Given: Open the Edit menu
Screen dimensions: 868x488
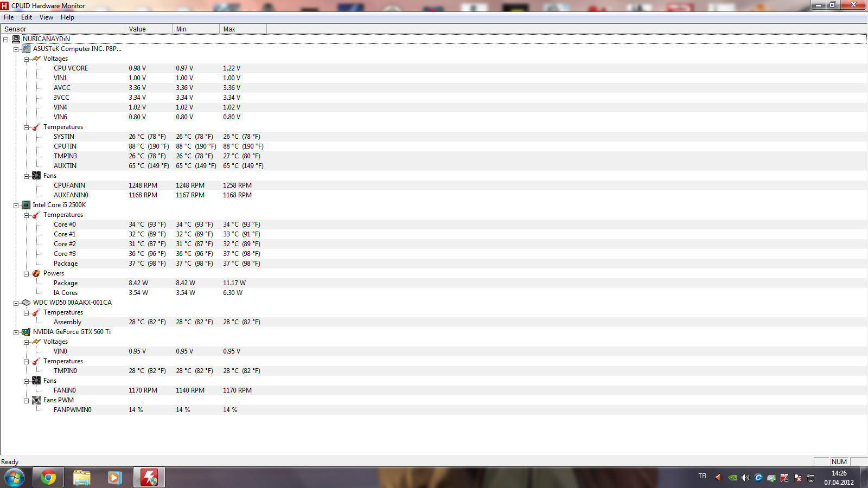Looking at the screenshot, I should (27, 17).
